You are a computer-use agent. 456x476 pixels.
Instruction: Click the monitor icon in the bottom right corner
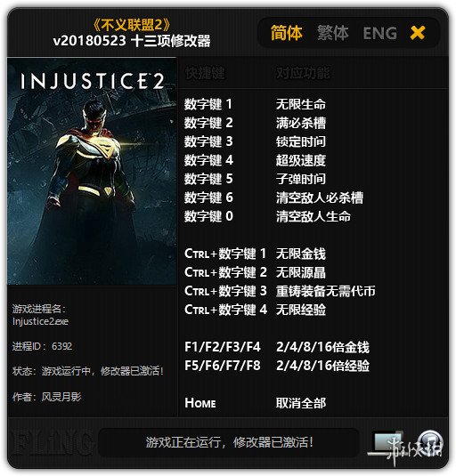tap(386, 442)
